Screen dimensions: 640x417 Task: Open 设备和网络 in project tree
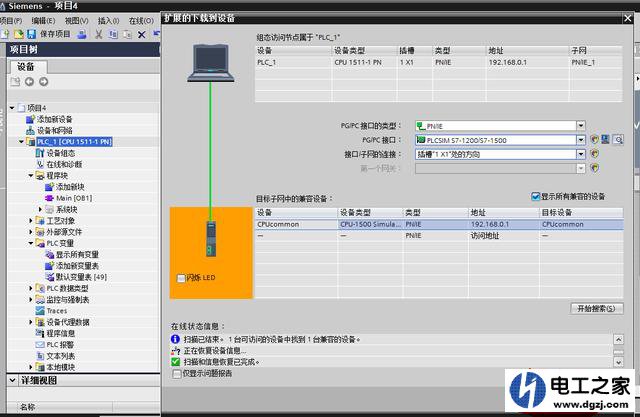(55, 131)
